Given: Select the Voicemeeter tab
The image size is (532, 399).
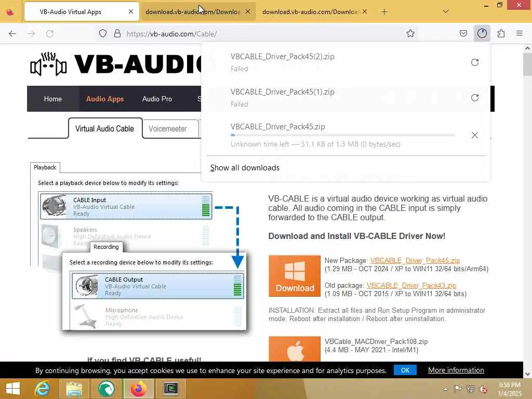Looking at the screenshot, I should coord(168,129).
